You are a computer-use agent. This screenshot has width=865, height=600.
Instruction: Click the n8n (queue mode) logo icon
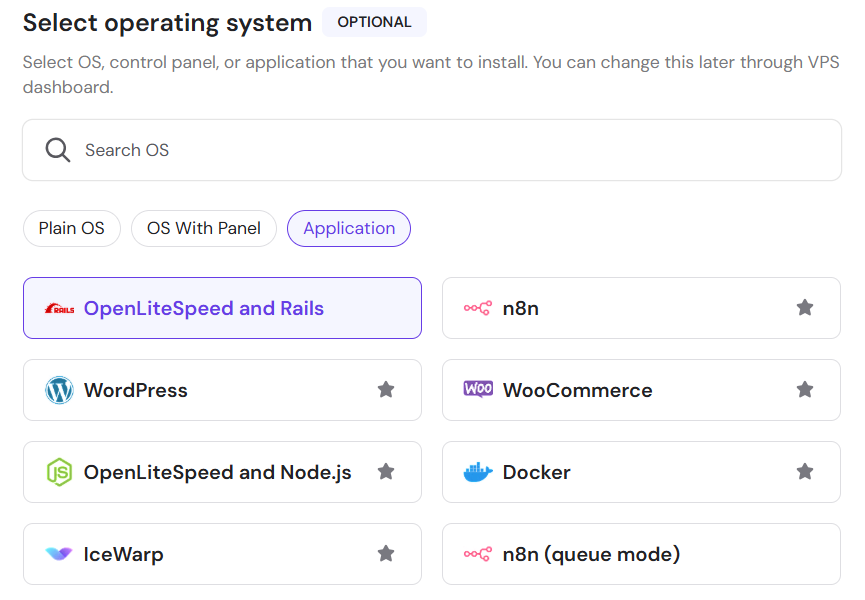click(478, 554)
